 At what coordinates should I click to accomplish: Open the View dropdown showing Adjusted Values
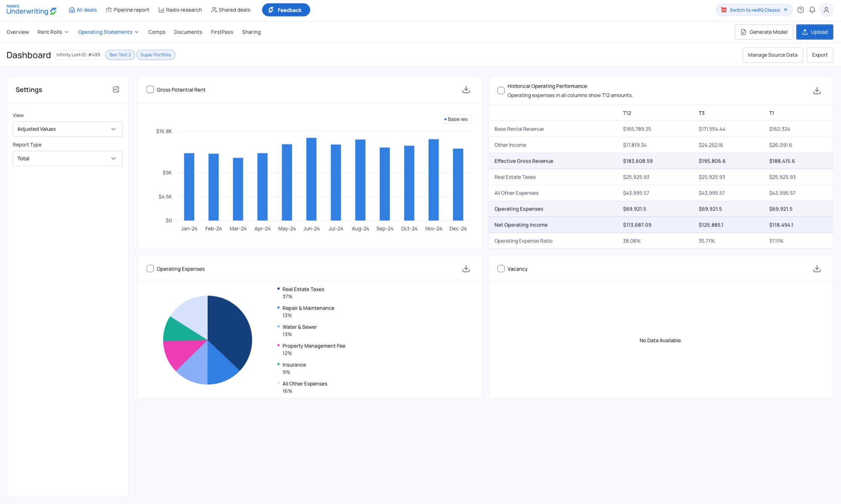point(67,129)
